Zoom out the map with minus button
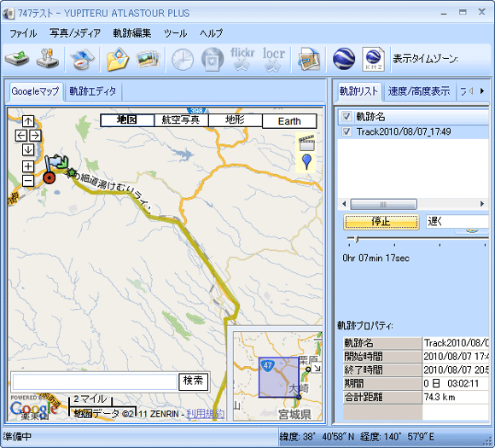The image size is (495, 448). [x=28, y=181]
